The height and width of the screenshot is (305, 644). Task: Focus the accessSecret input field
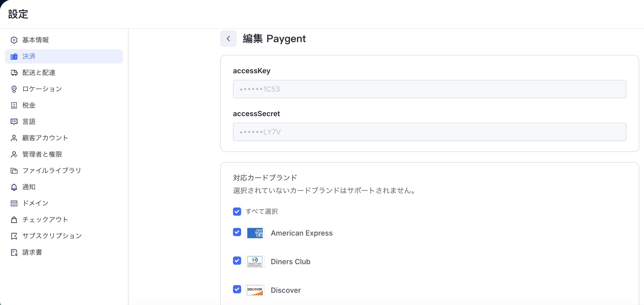tap(429, 132)
